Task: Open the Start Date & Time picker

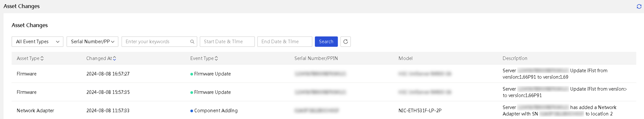Action: tap(227, 42)
